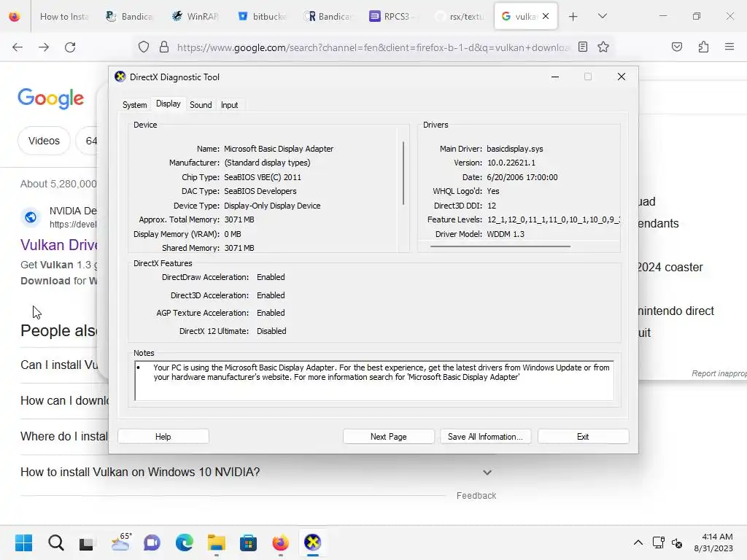Expand How to install Vulkan on Windows 10 NVIDIA question
This screenshot has width=747, height=560.
click(x=256, y=472)
